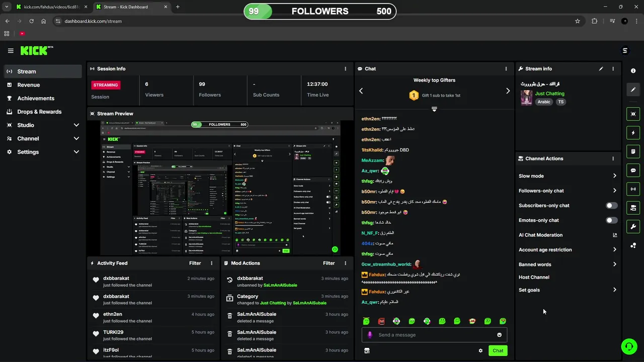644x362 pixels.
Task: Open Channel Actions options menu
Action: tap(613, 158)
